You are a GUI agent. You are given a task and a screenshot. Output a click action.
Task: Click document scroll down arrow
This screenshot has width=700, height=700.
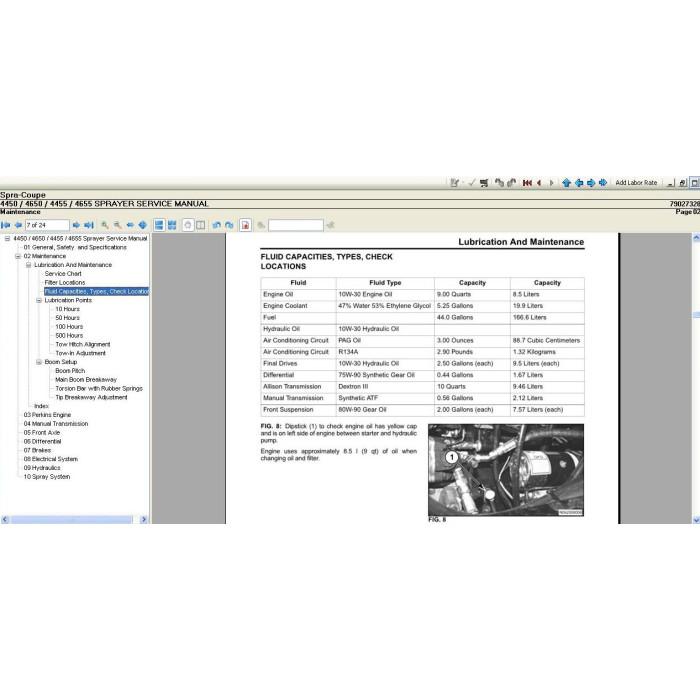[696, 520]
